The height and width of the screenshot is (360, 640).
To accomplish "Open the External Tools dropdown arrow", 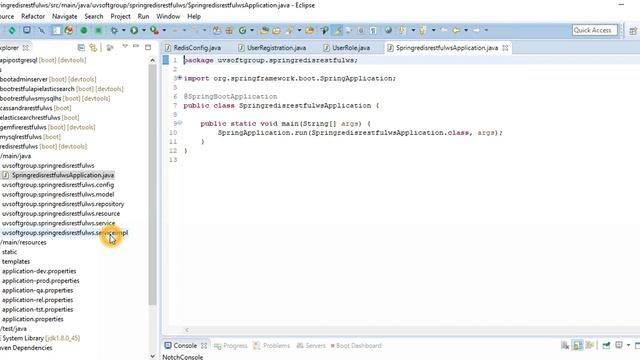I will (164, 30).
